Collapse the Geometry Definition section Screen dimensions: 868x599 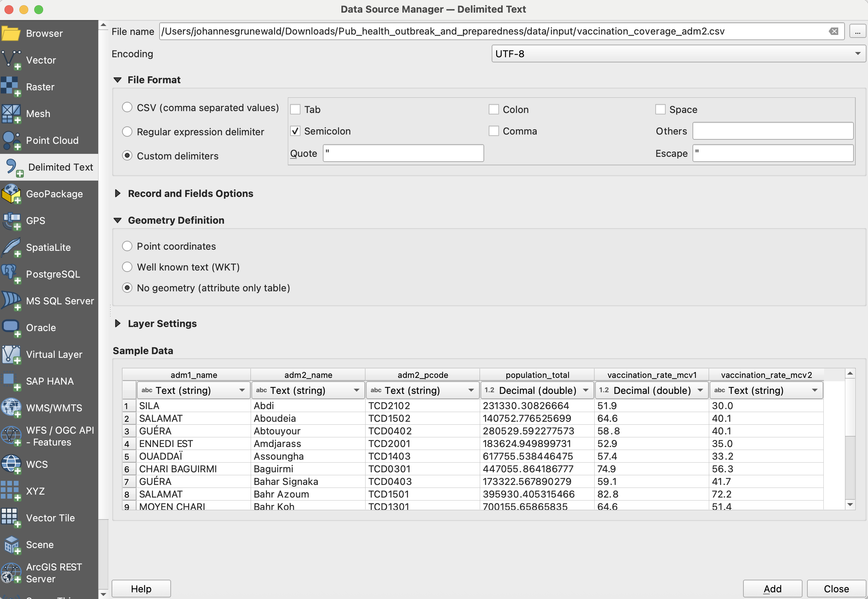(118, 220)
